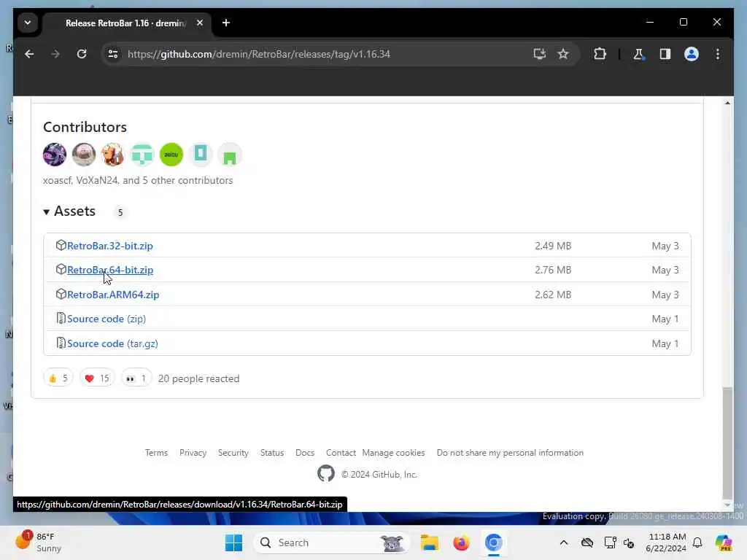Download Source code (zip)
The height and width of the screenshot is (560, 747).
coord(107,319)
